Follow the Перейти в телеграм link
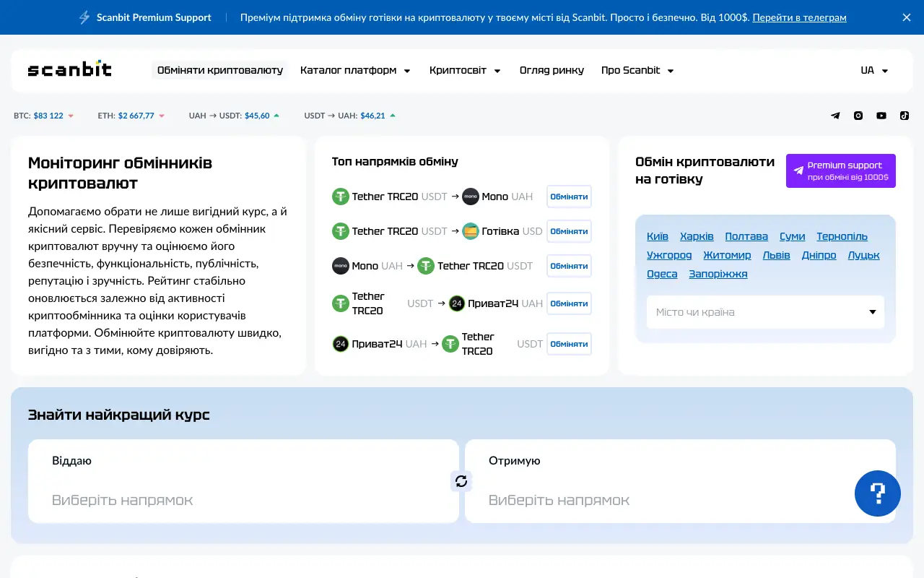Screen dimensions: 924x578 pos(799,17)
